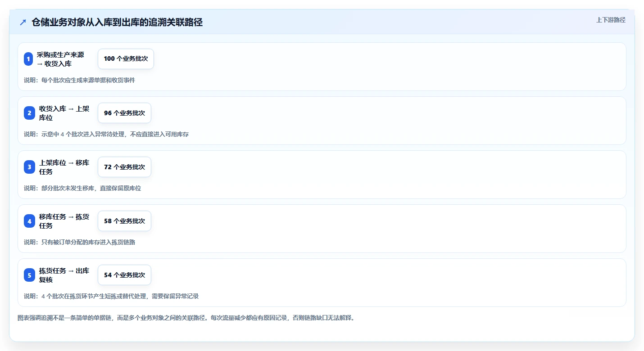Click the note "每个批次应生成来源单据和收货事件"

79,80
